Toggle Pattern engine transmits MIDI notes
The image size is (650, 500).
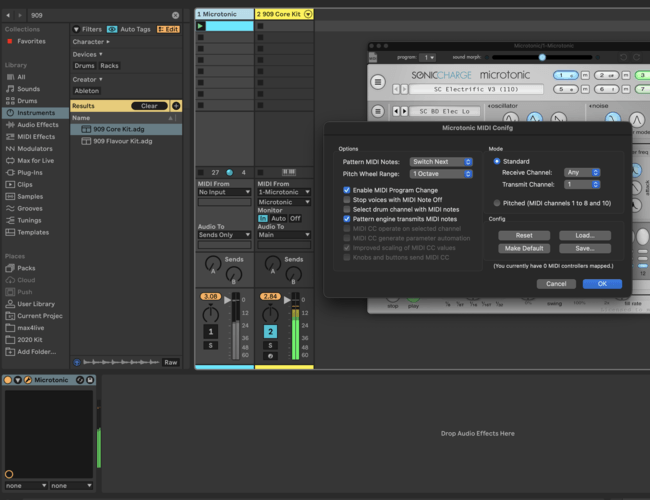pos(347,219)
